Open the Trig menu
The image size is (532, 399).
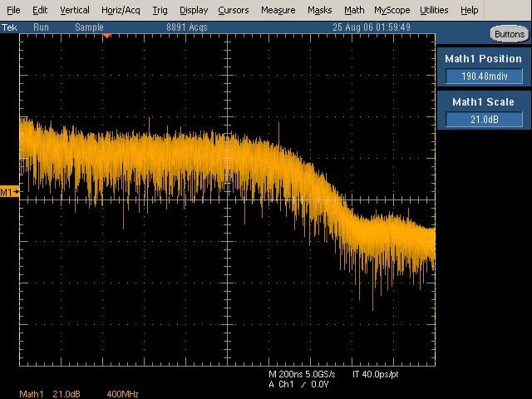(x=160, y=10)
